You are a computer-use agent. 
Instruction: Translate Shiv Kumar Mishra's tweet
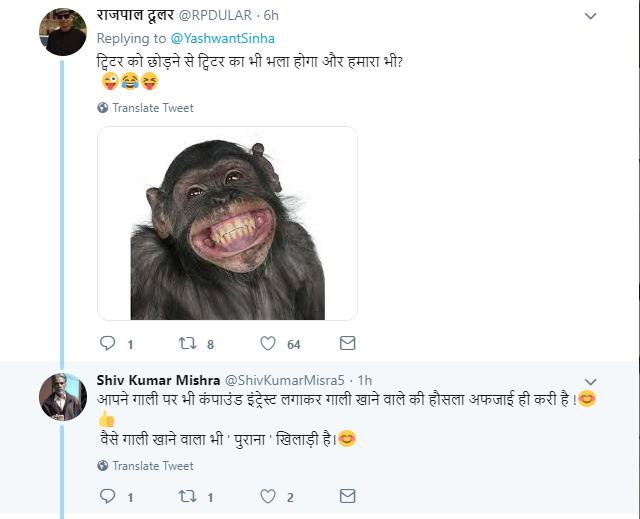click(152, 465)
